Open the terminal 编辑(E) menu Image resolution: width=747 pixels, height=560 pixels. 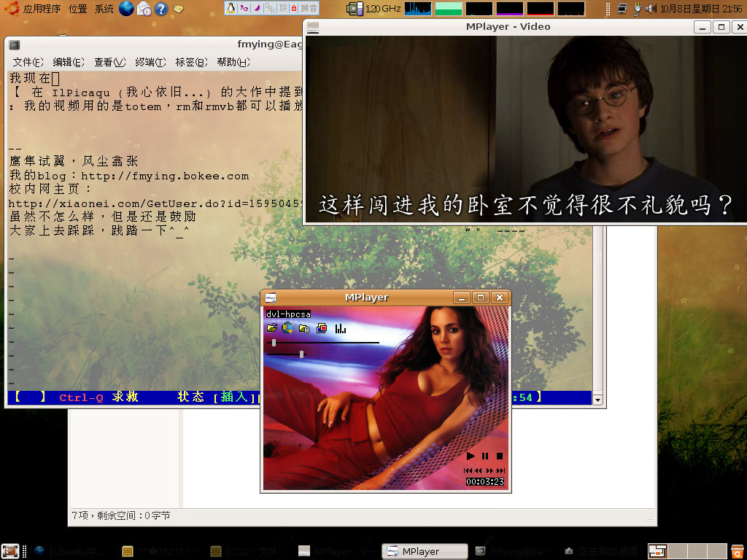(69, 62)
